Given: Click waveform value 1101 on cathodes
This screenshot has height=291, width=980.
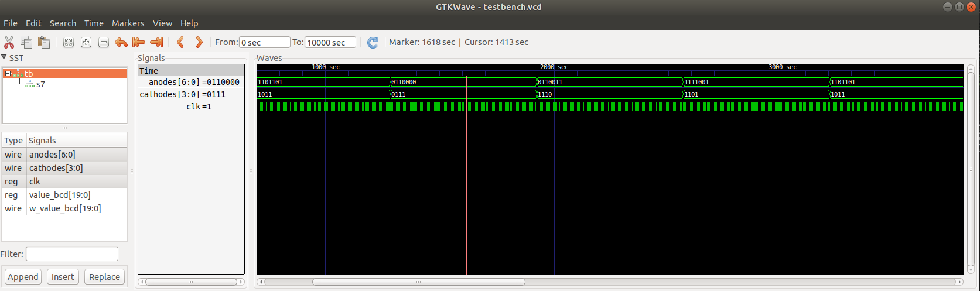Looking at the screenshot, I should coord(691,94).
